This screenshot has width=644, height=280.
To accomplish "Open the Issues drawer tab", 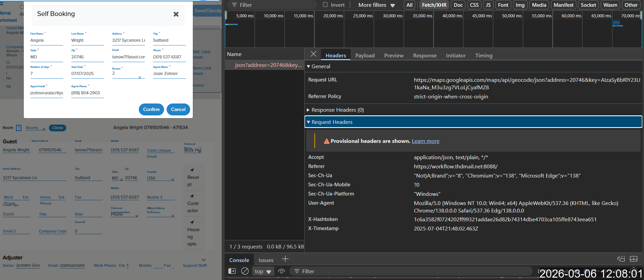I will (265, 260).
